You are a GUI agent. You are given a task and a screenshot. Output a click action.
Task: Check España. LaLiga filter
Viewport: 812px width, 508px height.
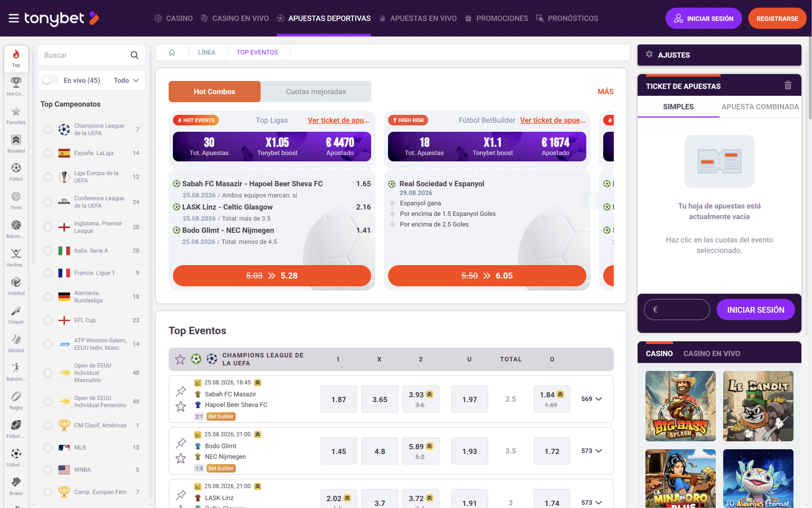tap(48, 153)
